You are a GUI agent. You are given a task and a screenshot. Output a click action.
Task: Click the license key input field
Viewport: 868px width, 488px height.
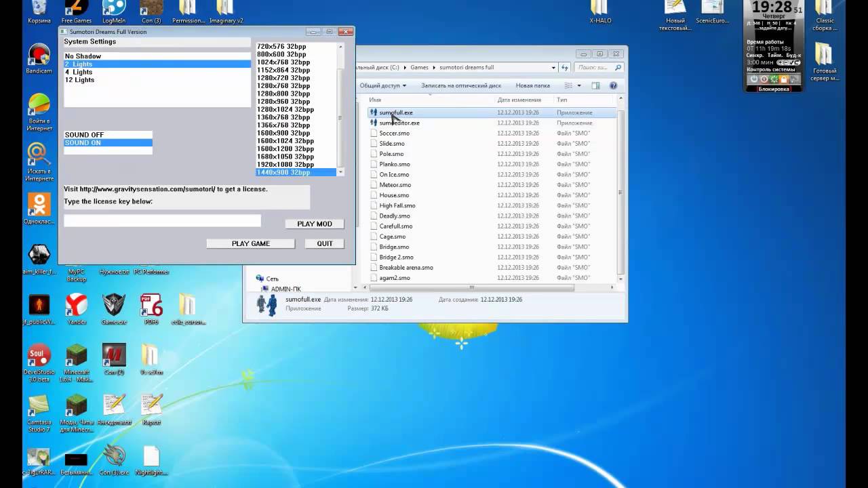[x=162, y=220]
